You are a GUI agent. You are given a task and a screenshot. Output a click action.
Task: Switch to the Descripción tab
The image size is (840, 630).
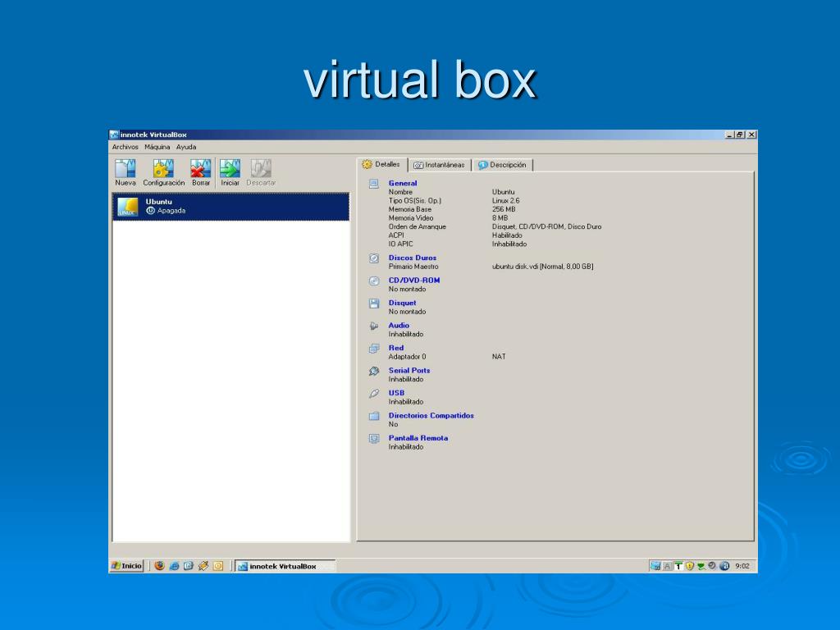(x=503, y=165)
